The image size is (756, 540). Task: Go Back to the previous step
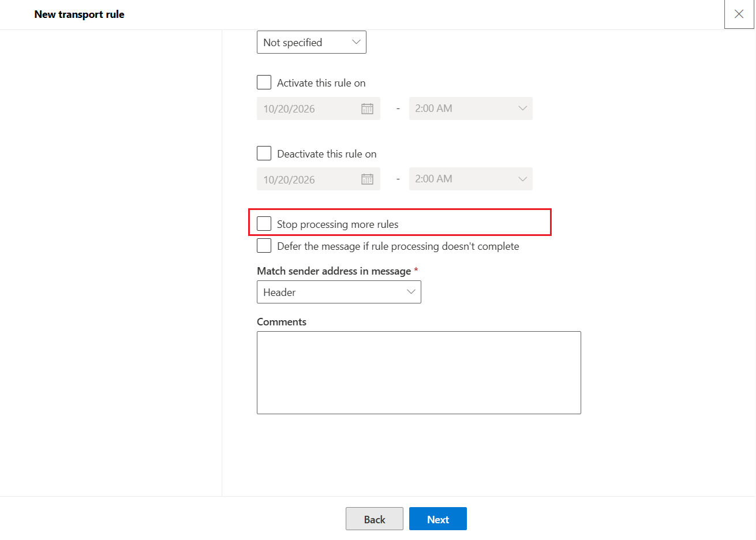[375, 519]
